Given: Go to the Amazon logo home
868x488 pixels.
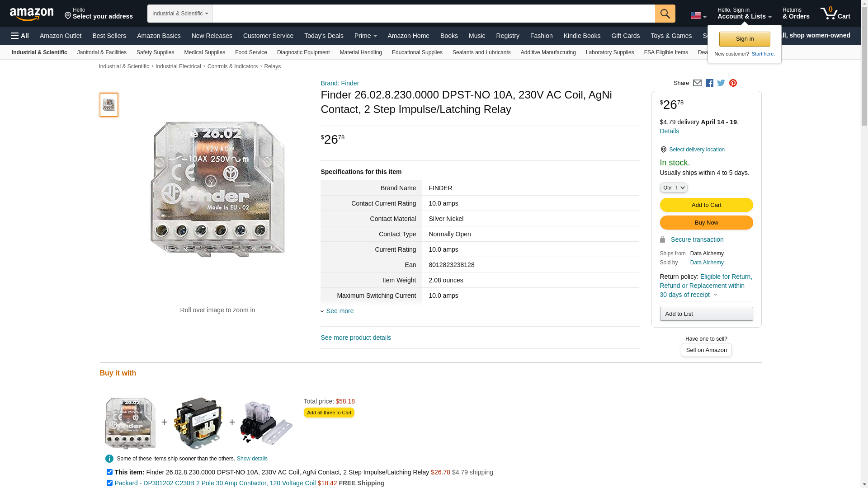Looking at the screenshot, I should click(32, 14).
